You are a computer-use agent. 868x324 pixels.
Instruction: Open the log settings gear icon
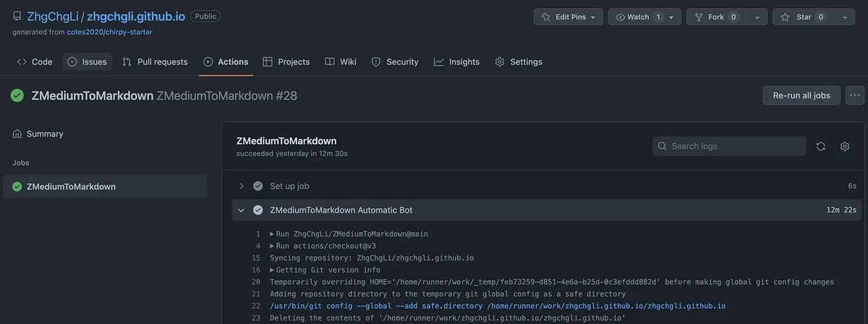click(844, 146)
